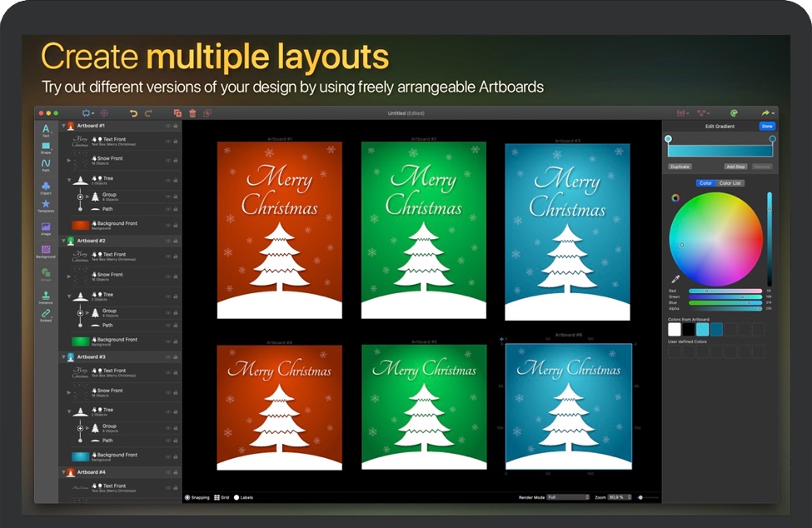Viewport: 812px width, 528px height.
Task: Click the Embed link tool
Action: tap(46, 314)
